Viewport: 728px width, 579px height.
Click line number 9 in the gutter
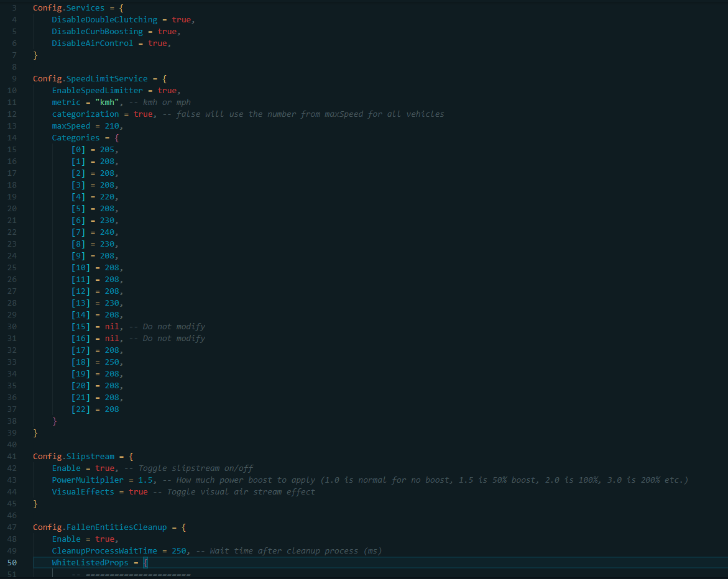pyautogui.click(x=14, y=79)
